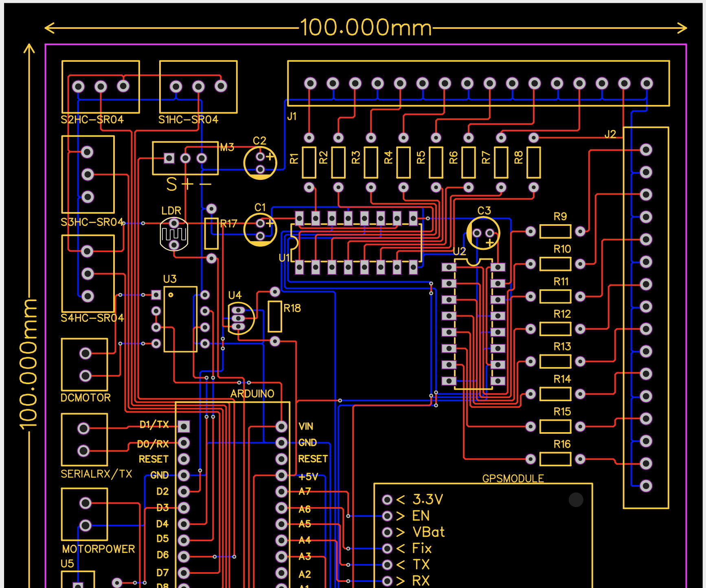The width and height of the screenshot is (706, 588).
Task: Select the D5 digital pin label
Action: (x=162, y=539)
